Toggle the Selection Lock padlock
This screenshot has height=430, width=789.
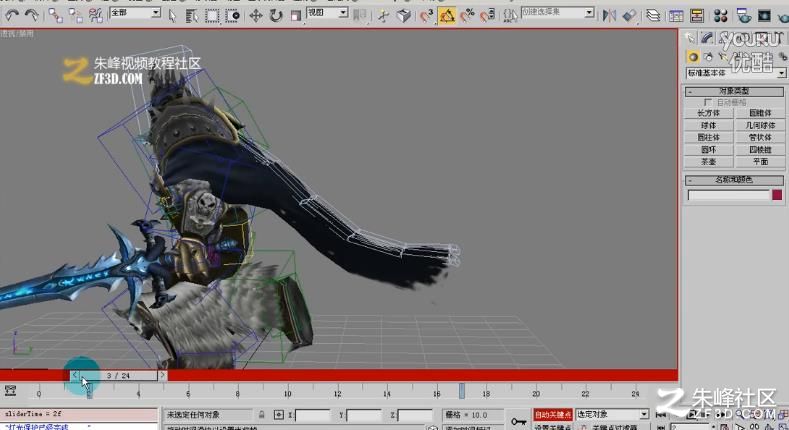pos(262,415)
